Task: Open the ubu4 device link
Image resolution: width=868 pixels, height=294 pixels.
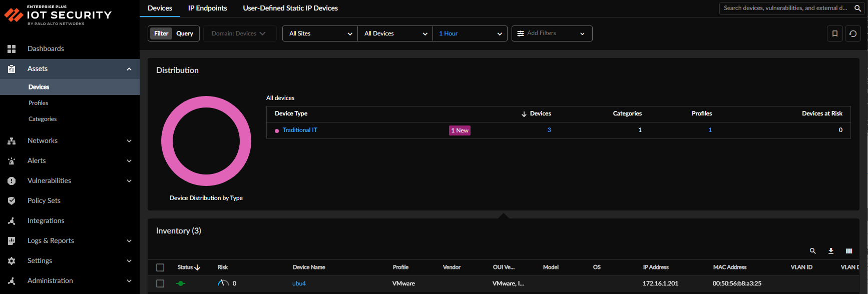Action: [299, 283]
